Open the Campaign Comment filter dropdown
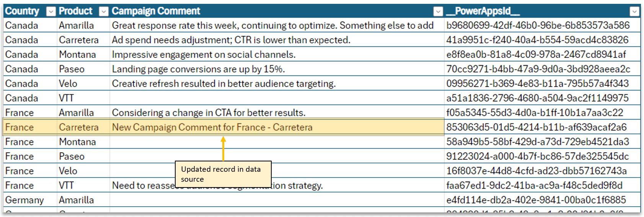 [438, 12]
